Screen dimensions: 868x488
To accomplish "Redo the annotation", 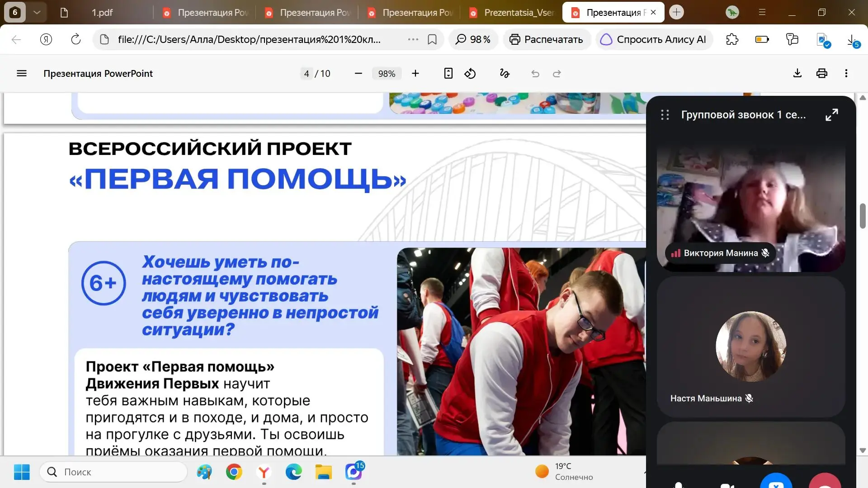I will (x=557, y=74).
